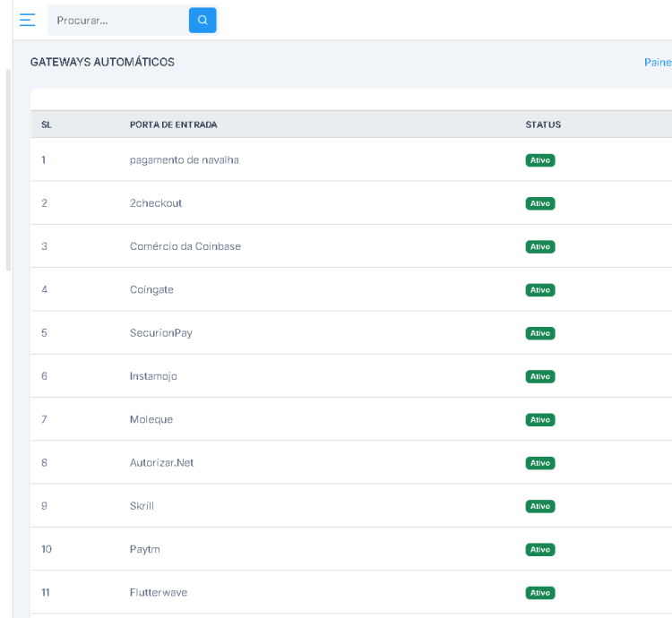Screen dimensions: 672x618
Task: Click the SecurionPay gateway name
Action: pos(160,333)
